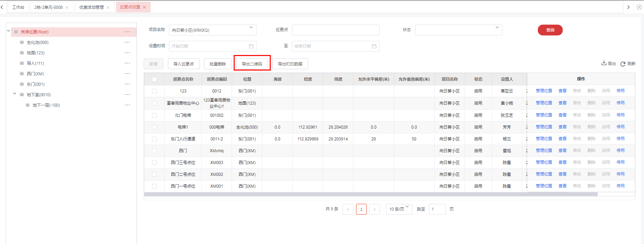Open the more options dots for 生化池(000)
The height and width of the screenshot is (244, 644).
pos(127,42)
